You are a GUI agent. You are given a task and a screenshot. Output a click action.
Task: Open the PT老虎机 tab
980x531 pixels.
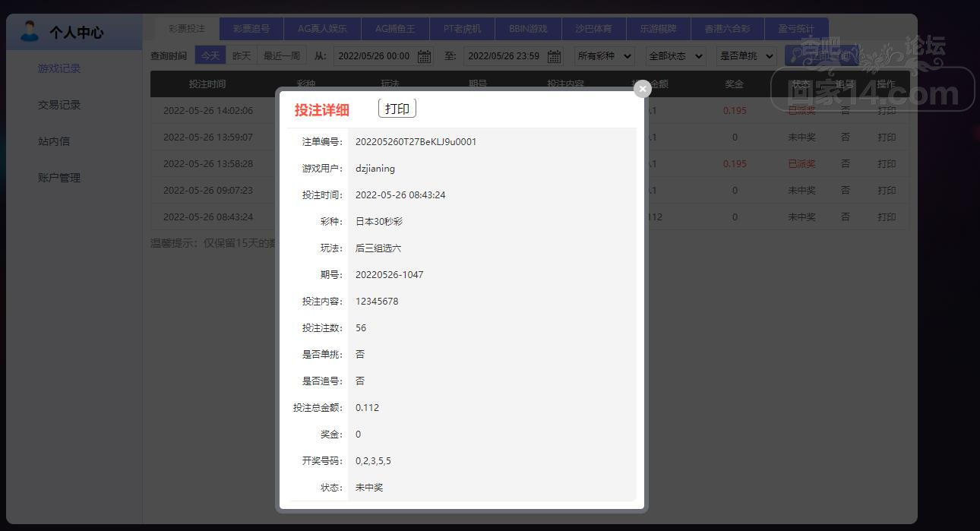click(462, 29)
